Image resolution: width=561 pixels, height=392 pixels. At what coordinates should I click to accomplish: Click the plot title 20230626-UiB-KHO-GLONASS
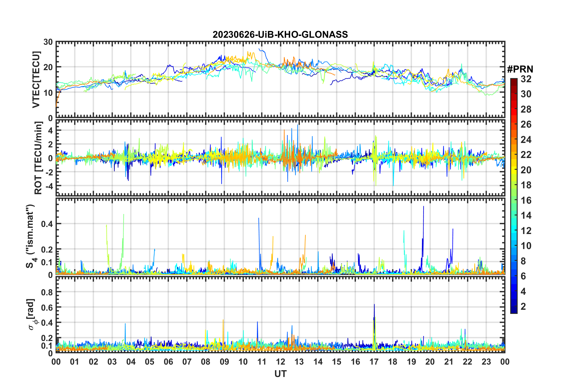280,35
